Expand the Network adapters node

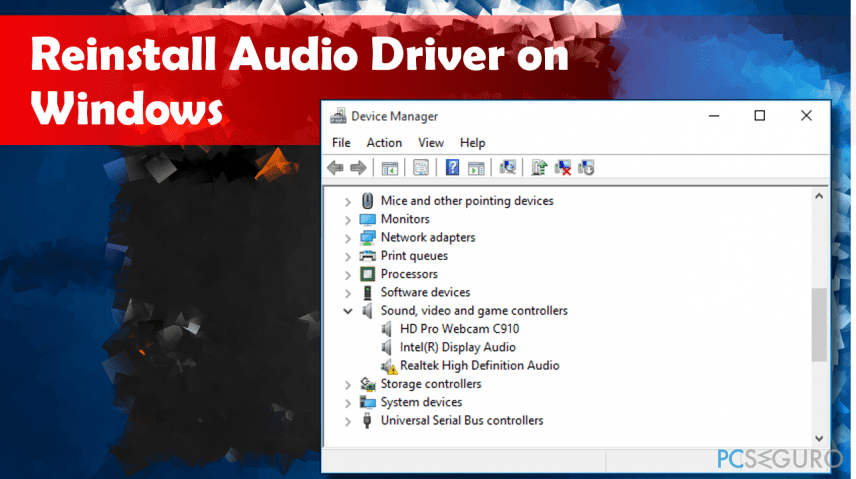[x=348, y=238]
